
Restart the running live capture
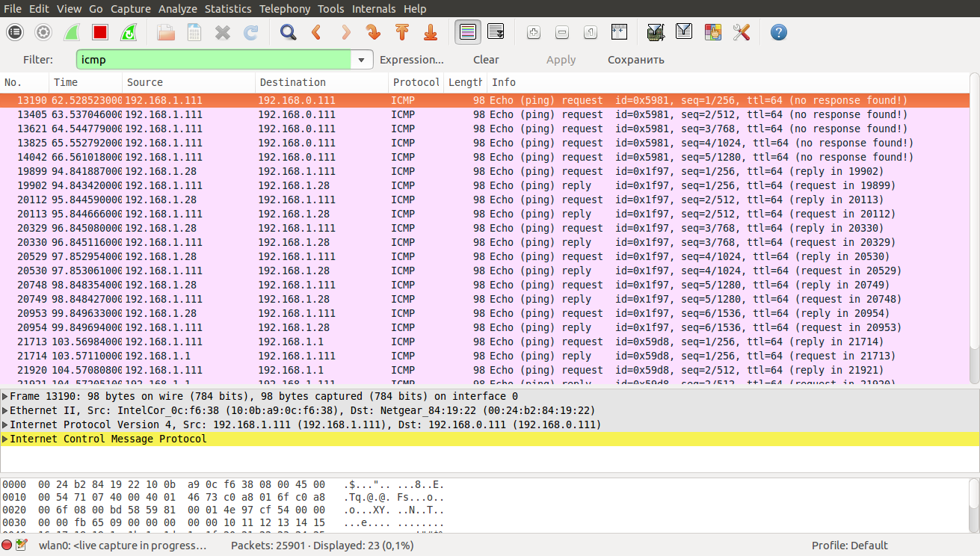coord(129,32)
